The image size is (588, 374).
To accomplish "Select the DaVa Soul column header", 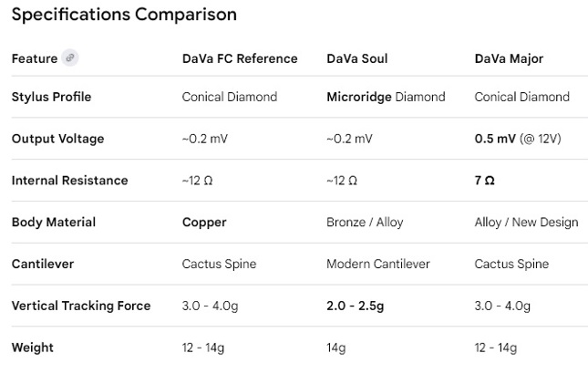I will 356,58.
